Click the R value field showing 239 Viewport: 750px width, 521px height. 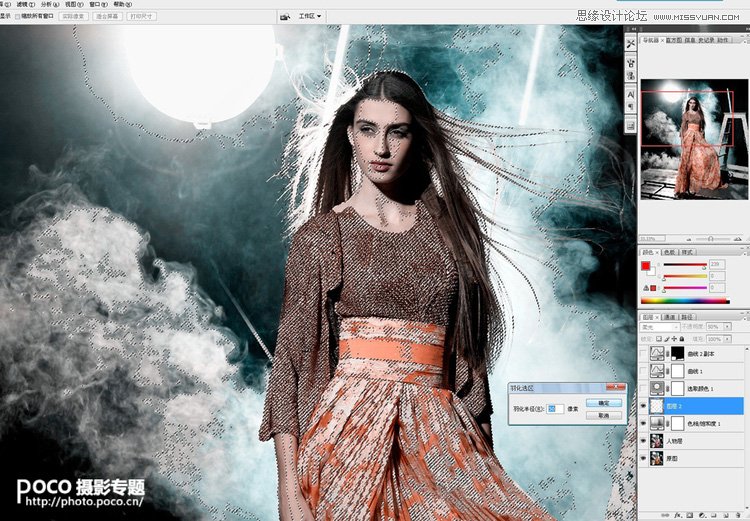click(717, 264)
